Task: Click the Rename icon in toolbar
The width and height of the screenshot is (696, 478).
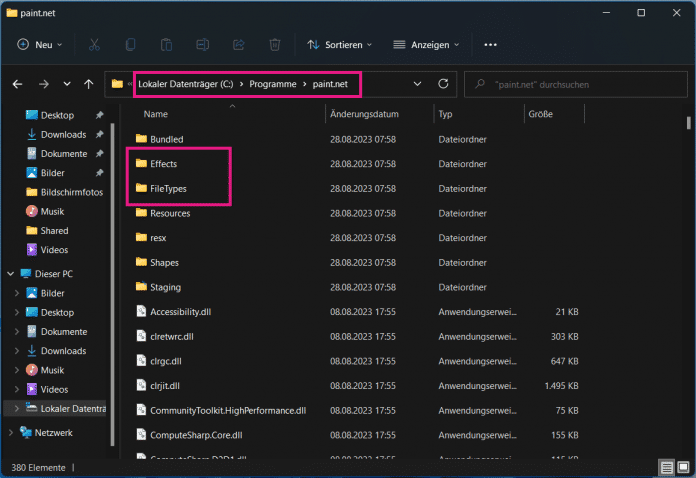Action: 202,45
